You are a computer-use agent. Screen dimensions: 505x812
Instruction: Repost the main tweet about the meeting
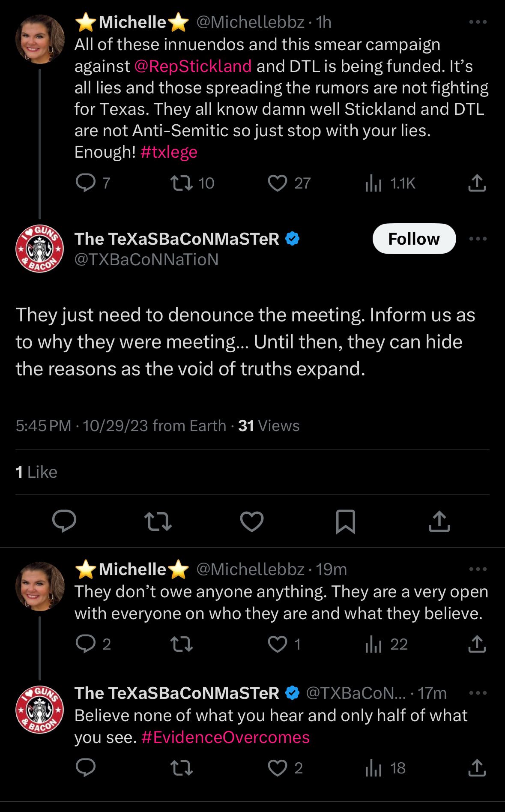click(x=158, y=521)
